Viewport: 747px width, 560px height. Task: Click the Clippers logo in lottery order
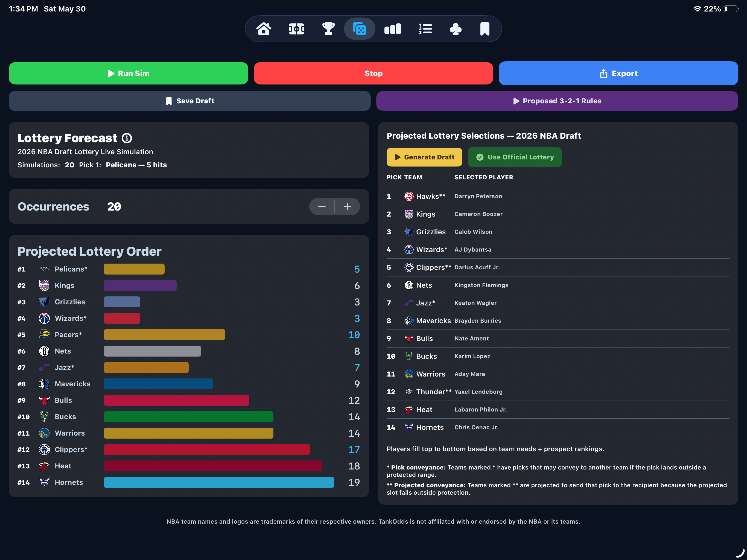[44, 449]
